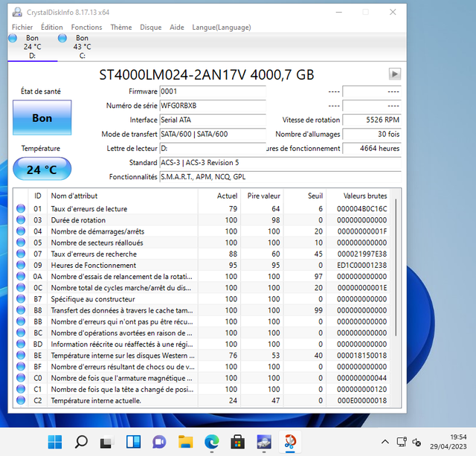Click the rotation speed value 5526 RPM
This screenshot has width=476, height=456.
[372, 120]
